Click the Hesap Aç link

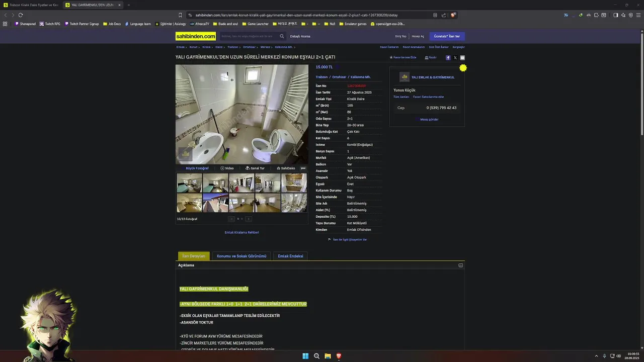point(418,36)
